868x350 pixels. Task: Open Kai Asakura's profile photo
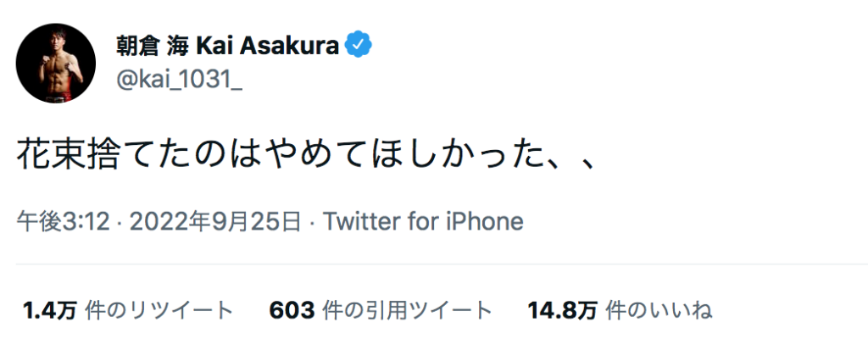click(56, 63)
